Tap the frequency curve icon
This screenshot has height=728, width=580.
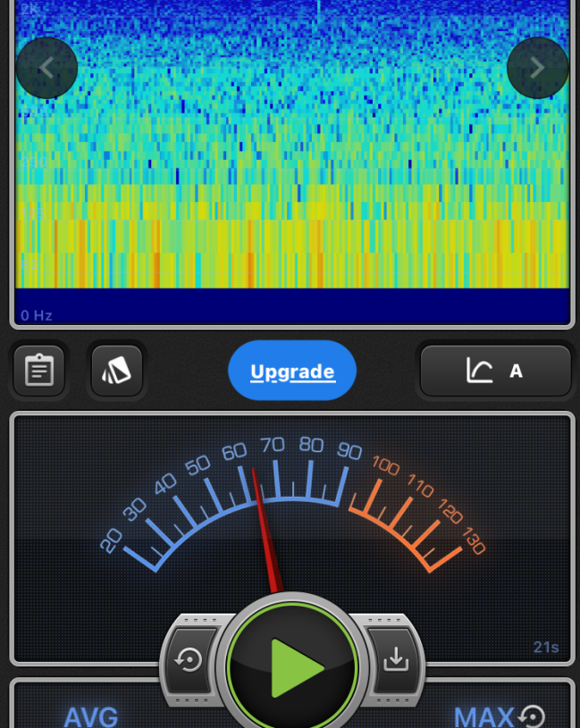click(x=480, y=371)
